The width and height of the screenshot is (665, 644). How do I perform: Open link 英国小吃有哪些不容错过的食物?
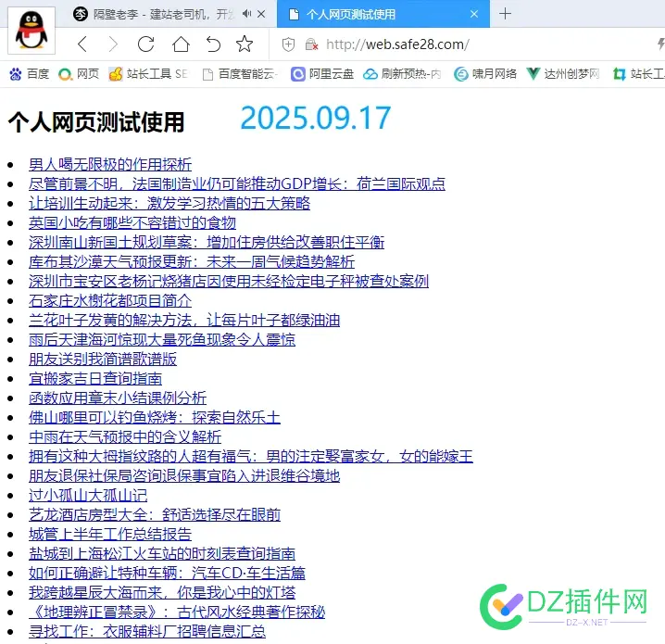[x=132, y=223]
